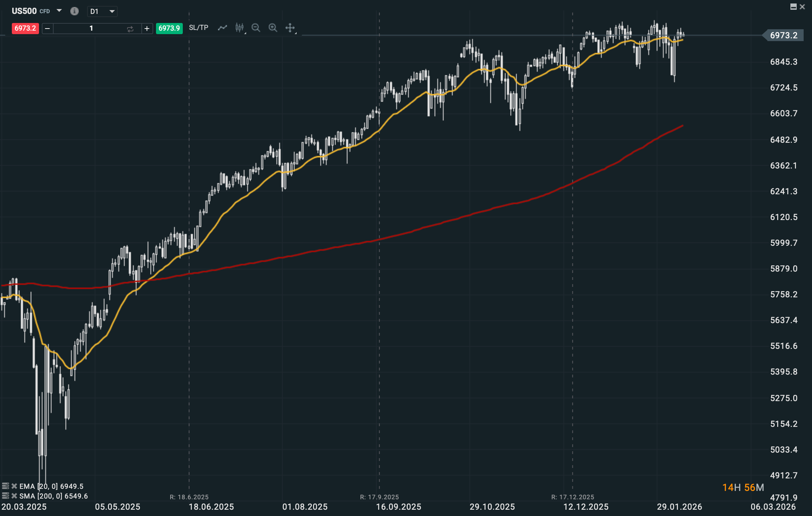Click red sell price 6973.2

25,28
